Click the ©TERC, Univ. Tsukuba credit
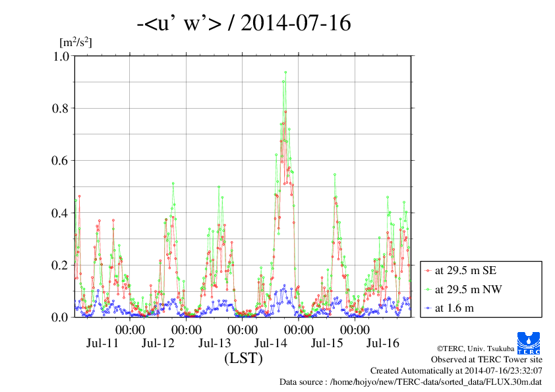 coord(475,349)
